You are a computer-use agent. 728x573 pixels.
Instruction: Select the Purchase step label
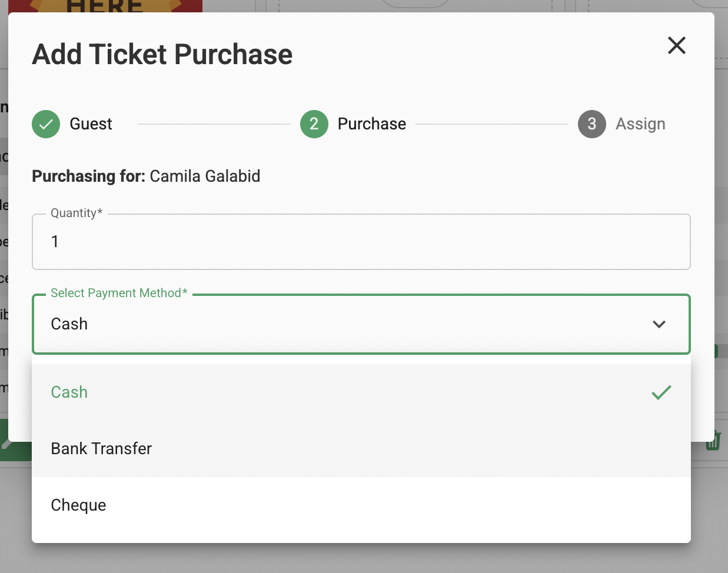tap(371, 124)
